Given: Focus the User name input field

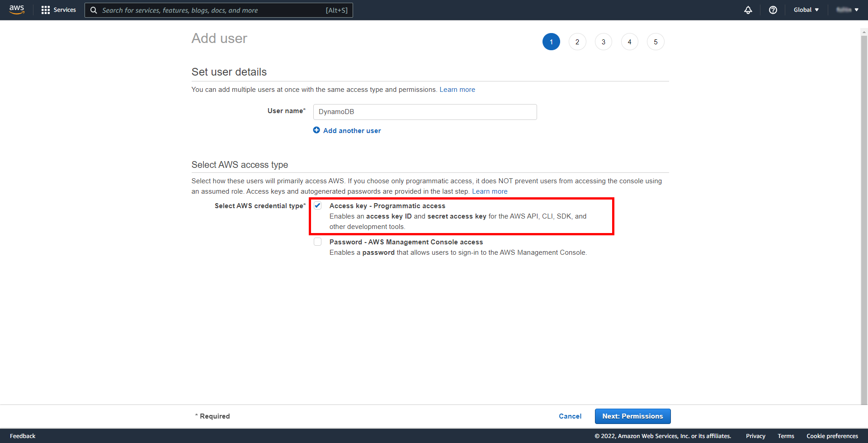Looking at the screenshot, I should [x=425, y=112].
